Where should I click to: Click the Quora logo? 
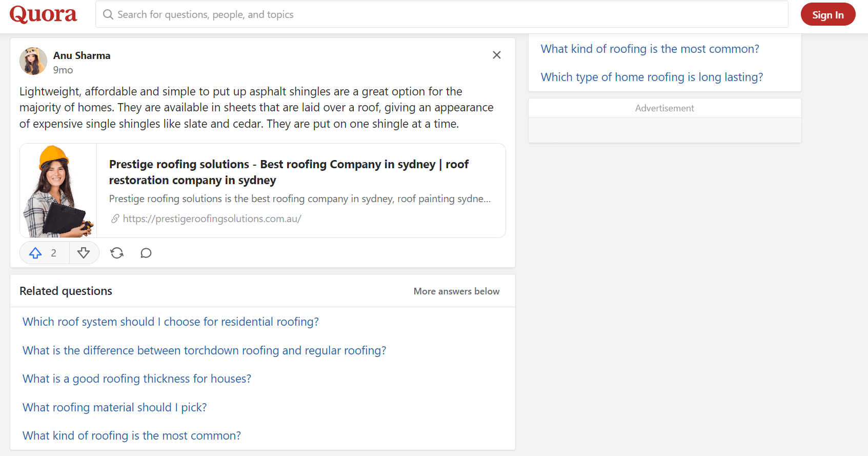[x=44, y=14]
